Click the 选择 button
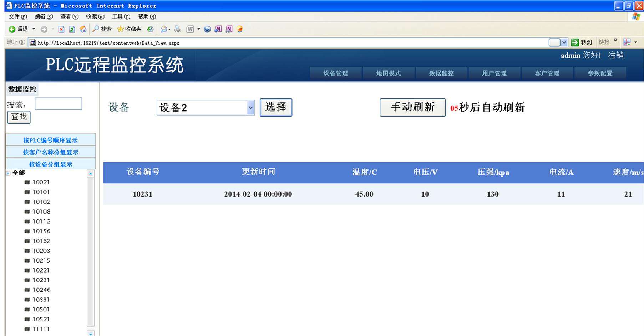644x336 pixels. point(276,107)
